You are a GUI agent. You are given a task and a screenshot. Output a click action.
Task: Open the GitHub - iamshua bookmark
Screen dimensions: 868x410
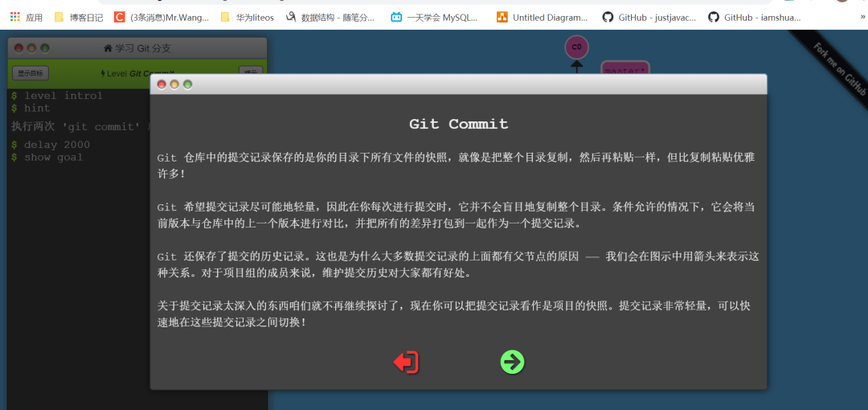755,17
